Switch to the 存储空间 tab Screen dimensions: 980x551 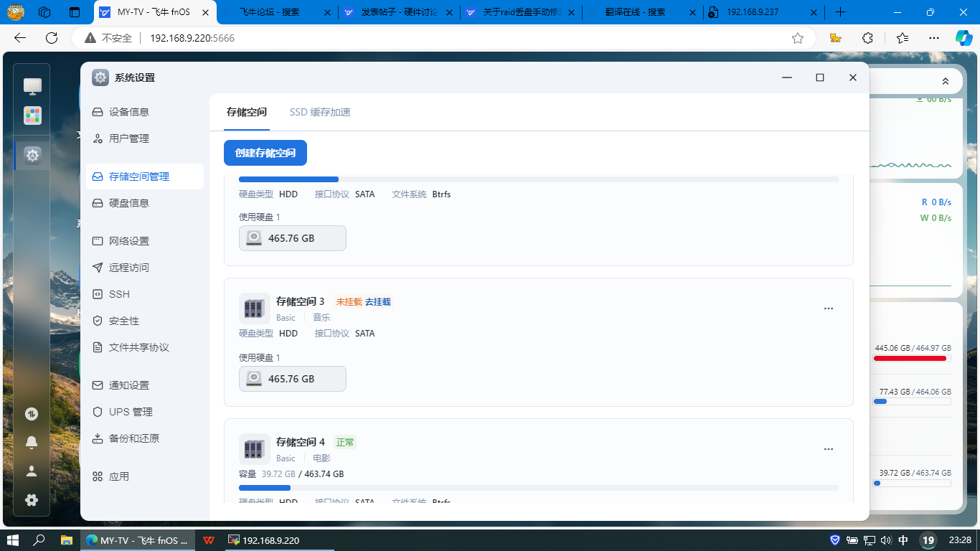247,112
